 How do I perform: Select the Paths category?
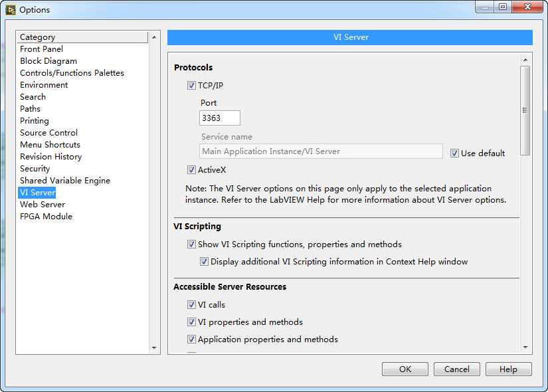tap(30, 109)
